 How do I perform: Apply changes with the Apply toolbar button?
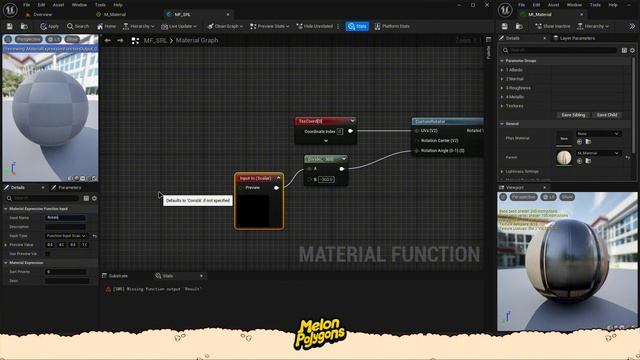49,26
